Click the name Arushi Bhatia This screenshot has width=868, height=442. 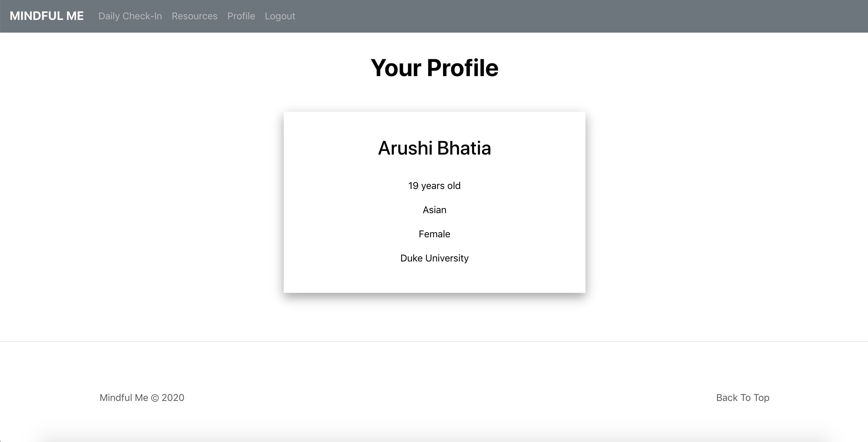pos(434,148)
